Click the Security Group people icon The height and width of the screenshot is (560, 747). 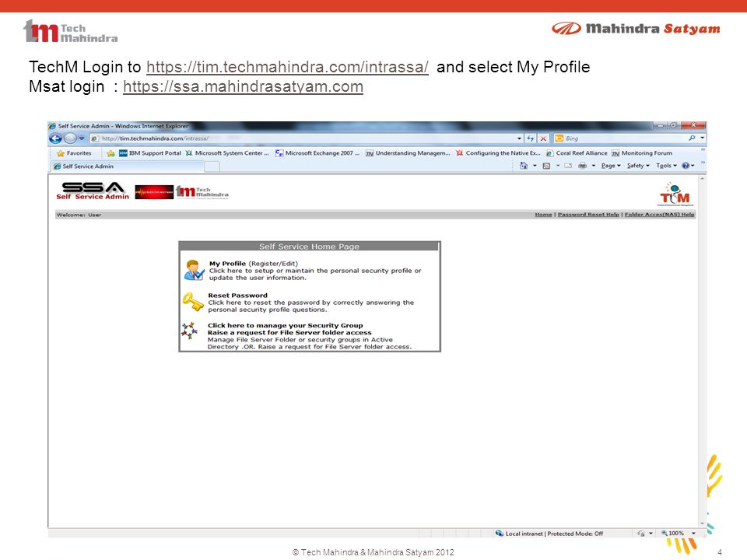point(189,331)
